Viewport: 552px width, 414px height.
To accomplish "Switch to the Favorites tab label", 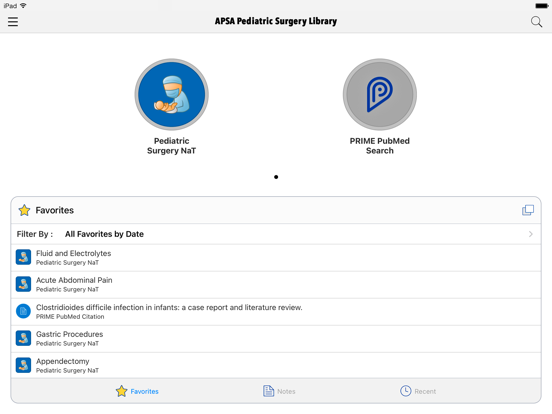I will click(x=144, y=391).
